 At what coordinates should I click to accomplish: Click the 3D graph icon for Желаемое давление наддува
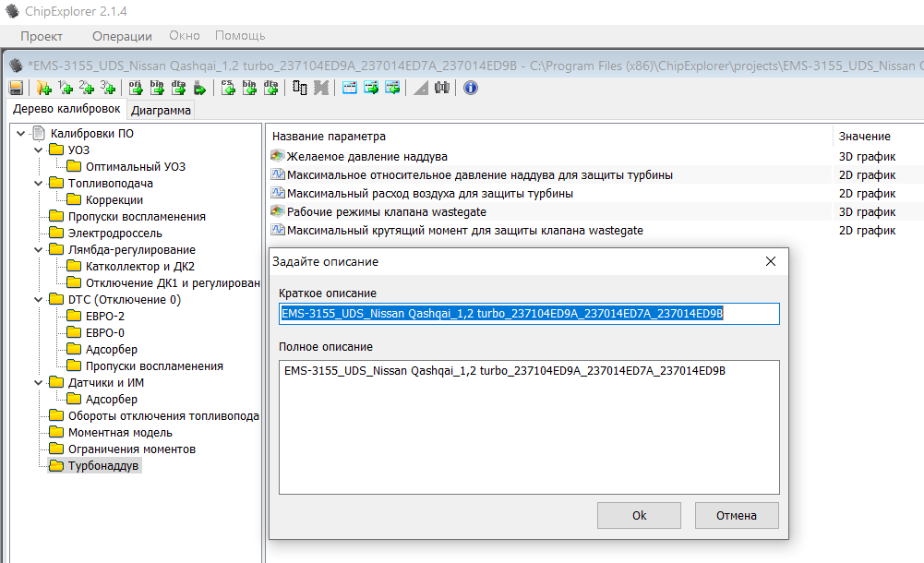coord(278,156)
